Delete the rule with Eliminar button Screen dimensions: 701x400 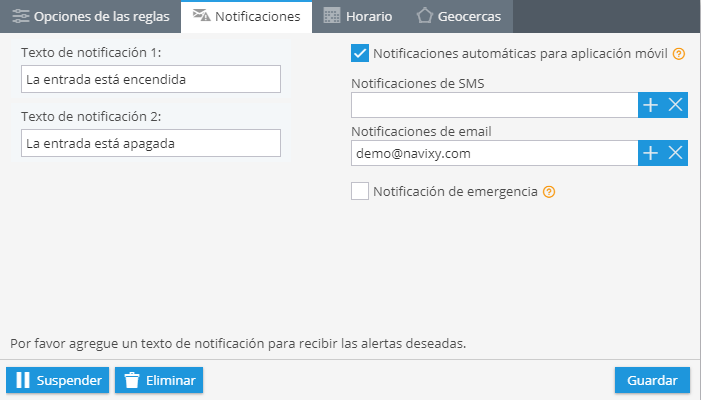click(159, 380)
